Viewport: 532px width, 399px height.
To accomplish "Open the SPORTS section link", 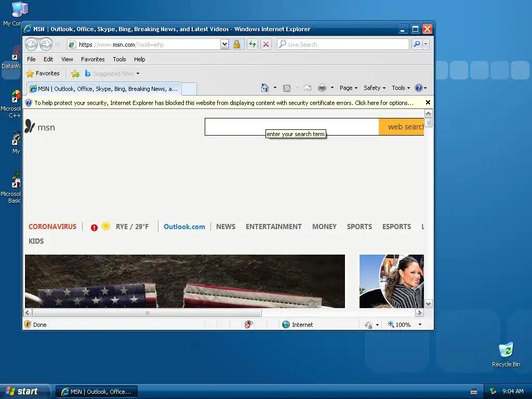I will (x=360, y=227).
